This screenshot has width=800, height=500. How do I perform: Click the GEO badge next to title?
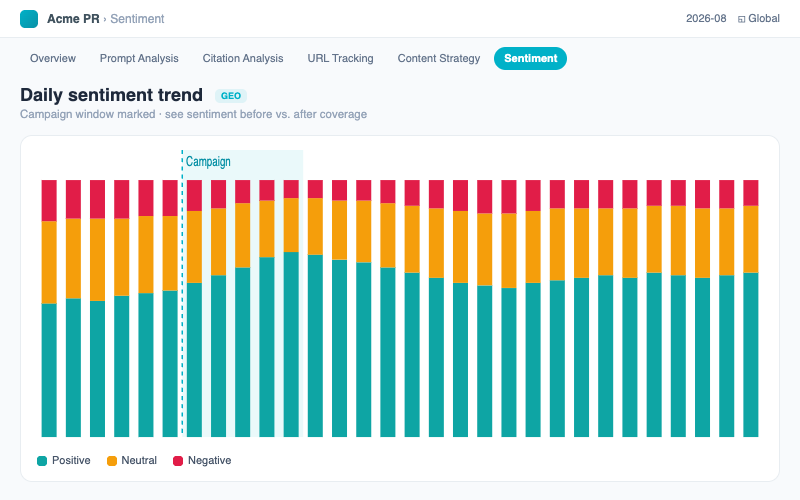231,96
